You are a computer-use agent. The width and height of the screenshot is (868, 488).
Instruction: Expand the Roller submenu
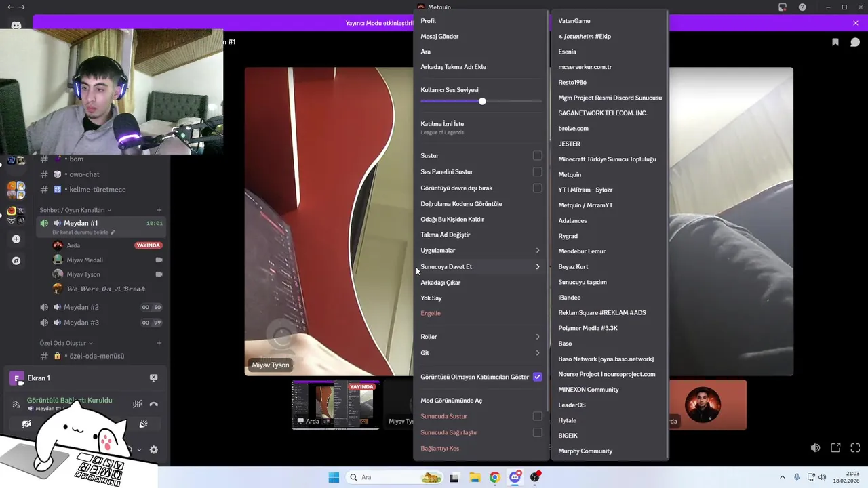(480, 337)
